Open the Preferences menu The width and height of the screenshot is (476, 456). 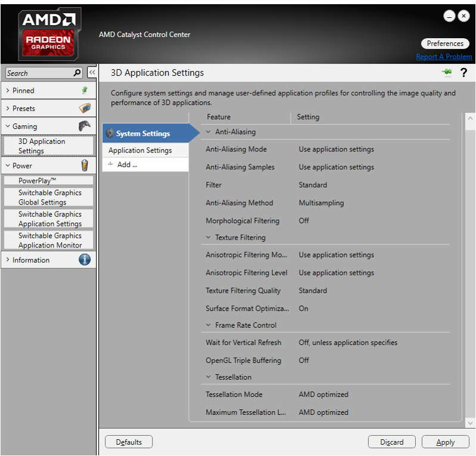445,44
